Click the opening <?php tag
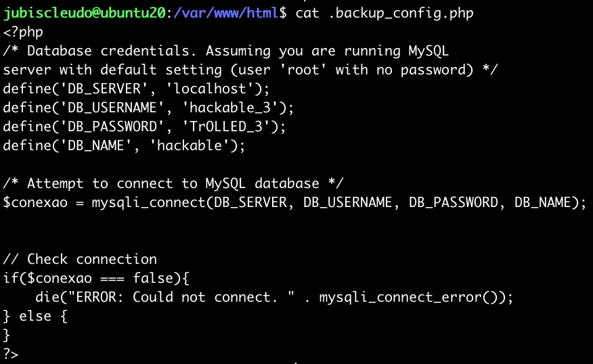This screenshot has height=364, width=593. (23, 32)
